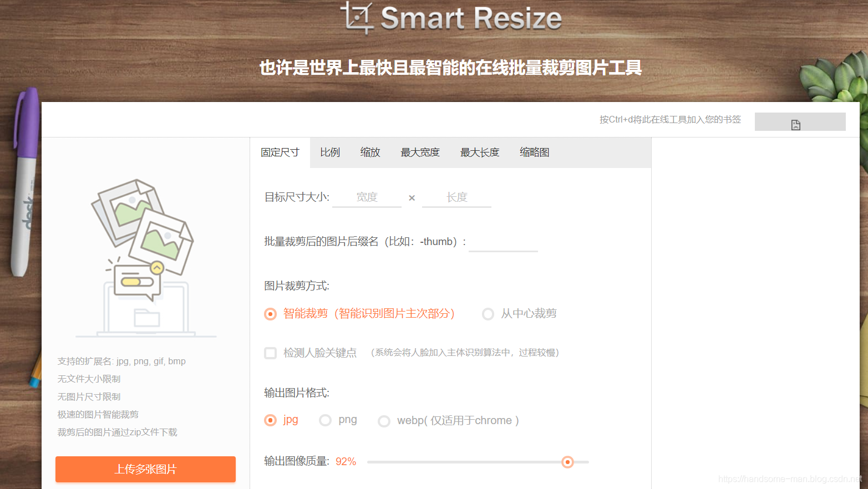This screenshot has width=868, height=489.
Task: Click the 输出图像质量 label
Action: 297,461
